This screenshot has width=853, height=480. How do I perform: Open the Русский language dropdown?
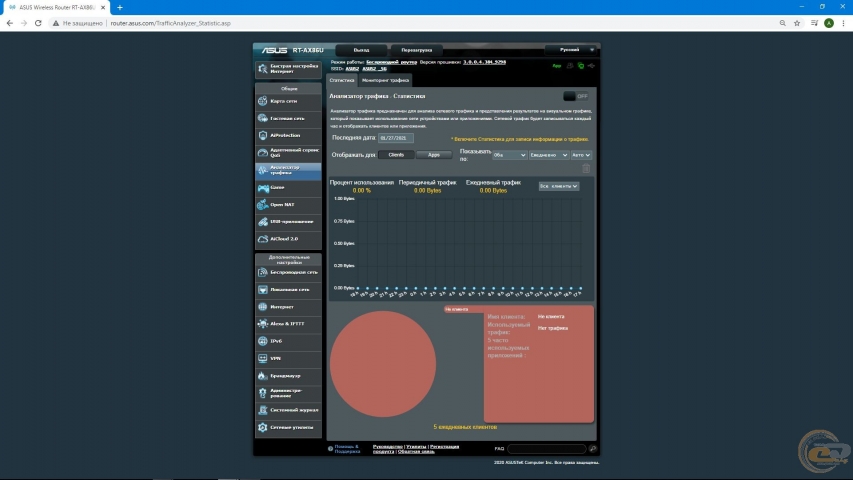pos(571,50)
